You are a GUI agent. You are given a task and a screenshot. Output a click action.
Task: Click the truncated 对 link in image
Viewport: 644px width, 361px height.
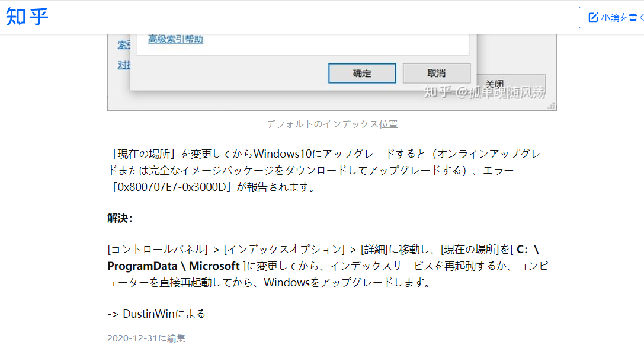(x=124, y=65)
